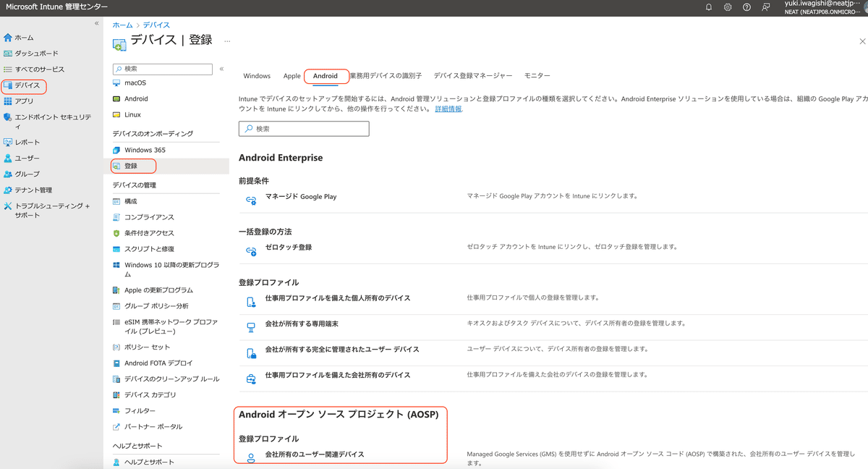
Task: Open マネージド Google Play
Action: [x=301, y=197]
